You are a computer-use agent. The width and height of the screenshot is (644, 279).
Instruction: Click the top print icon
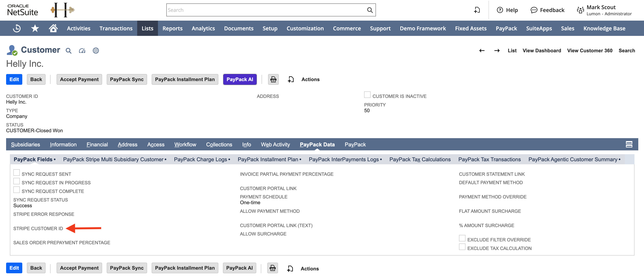pyautogui.click(x=273, y=79)
